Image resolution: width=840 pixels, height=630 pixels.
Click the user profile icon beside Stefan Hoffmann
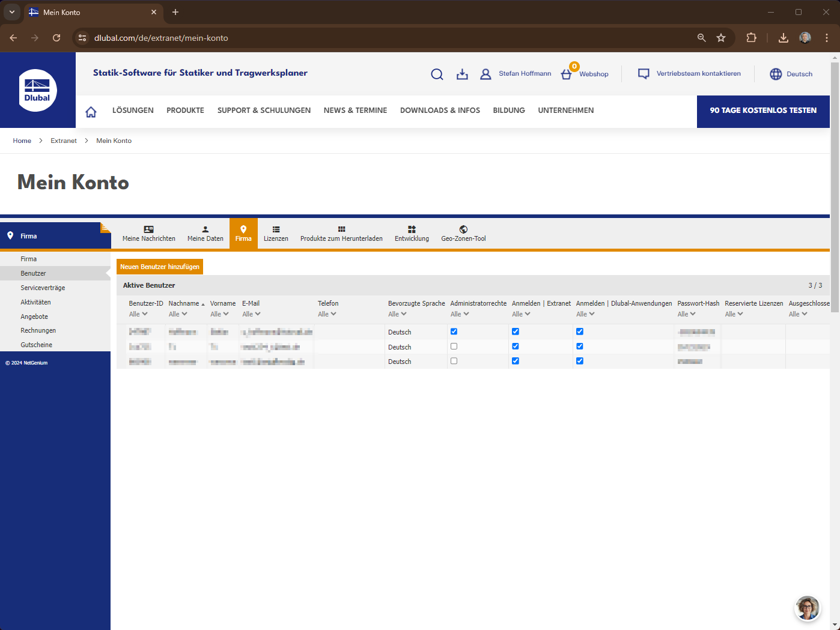point(485,74)
